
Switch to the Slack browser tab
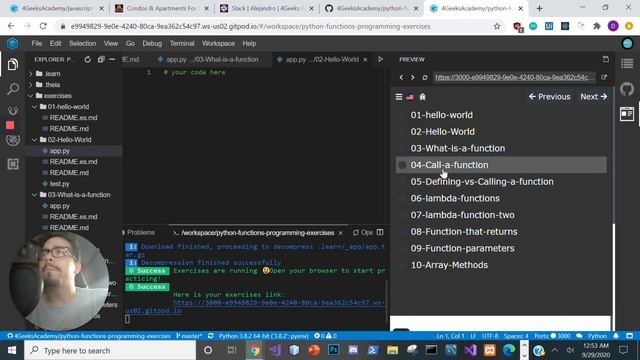point(267,8)
